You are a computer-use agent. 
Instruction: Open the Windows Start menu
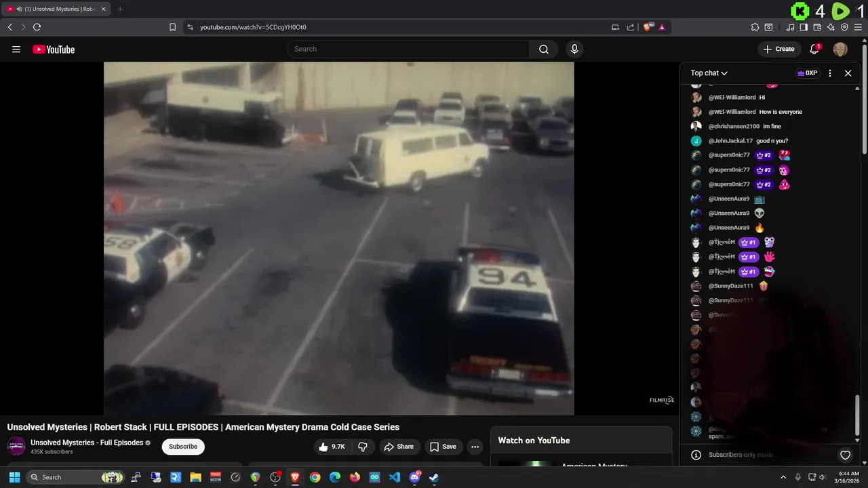pos(14,477)
